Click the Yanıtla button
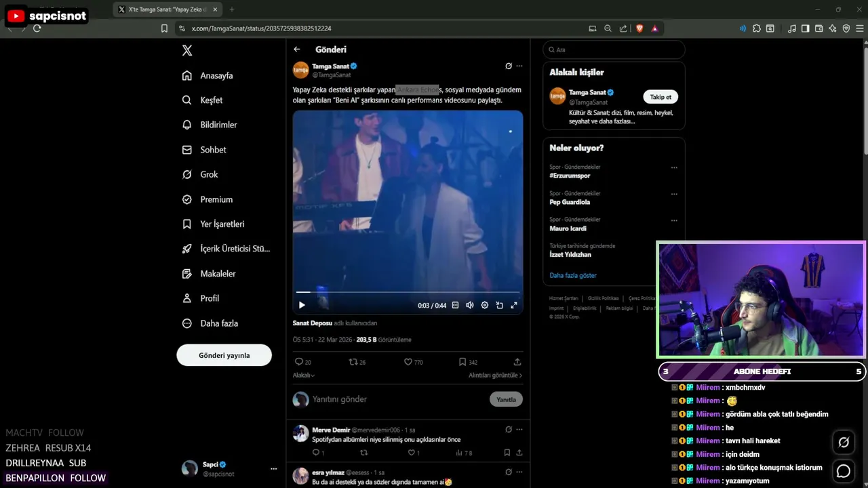The image size is (868, 488). (x=506, y=399)
